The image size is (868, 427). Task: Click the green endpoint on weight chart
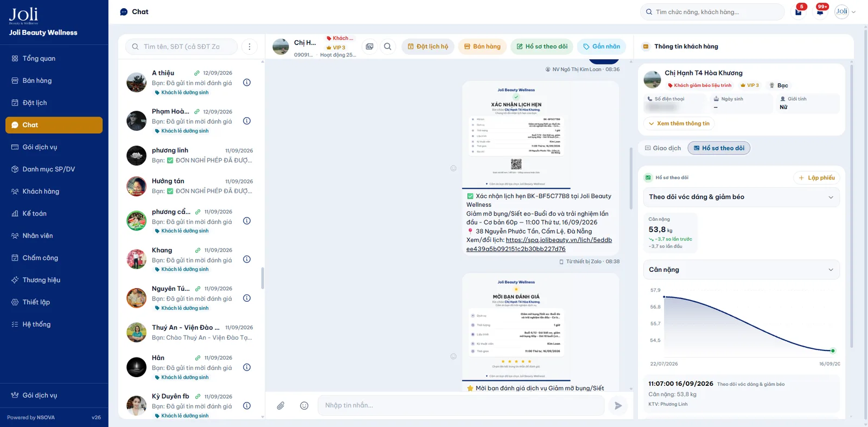pyautogui.click(x=833, y=351)
